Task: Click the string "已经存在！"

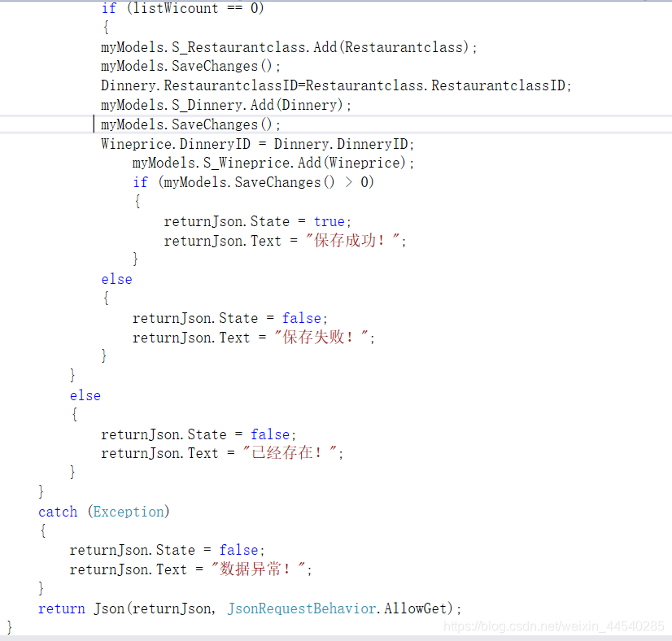Action: (290, 453)
